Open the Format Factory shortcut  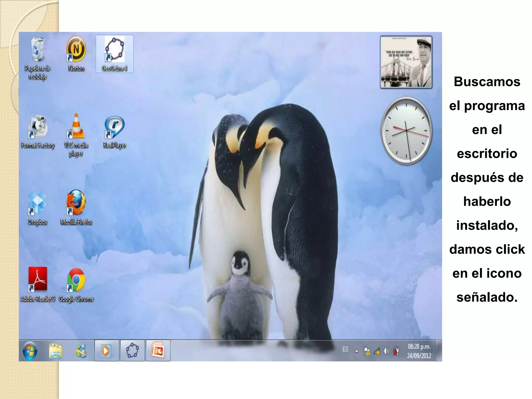(x=38, y=131)
